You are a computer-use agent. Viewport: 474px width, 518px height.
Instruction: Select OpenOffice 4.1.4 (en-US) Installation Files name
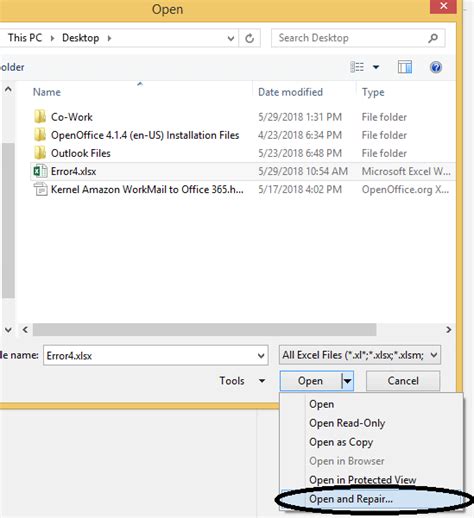[145, 135]
